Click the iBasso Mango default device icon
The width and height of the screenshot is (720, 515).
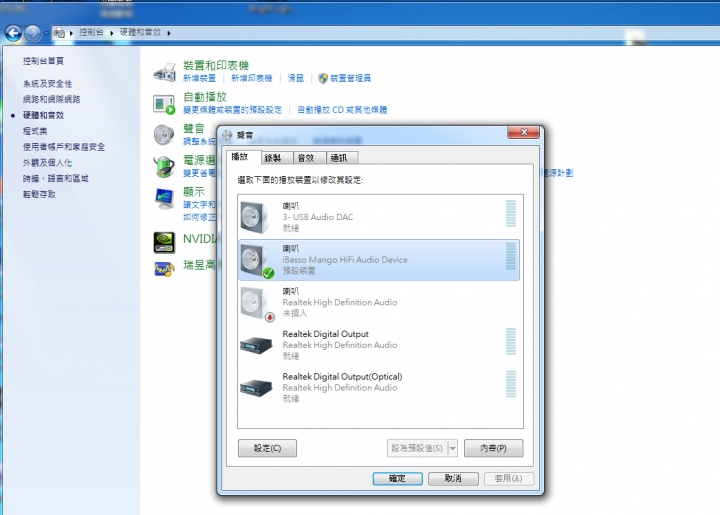coord(257,260)
